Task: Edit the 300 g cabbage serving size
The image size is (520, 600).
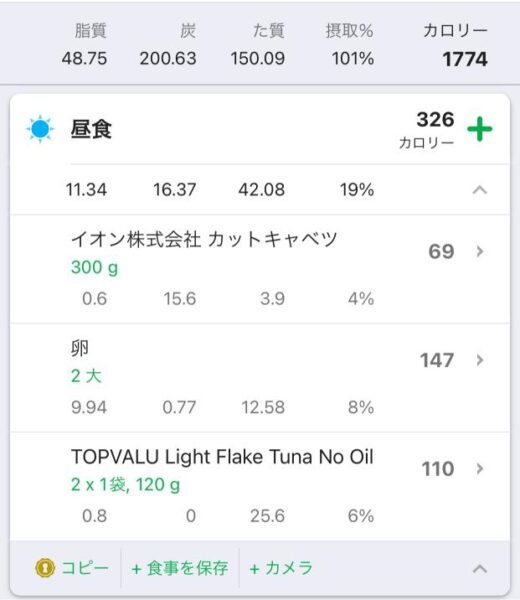Action: pos(95,267)
